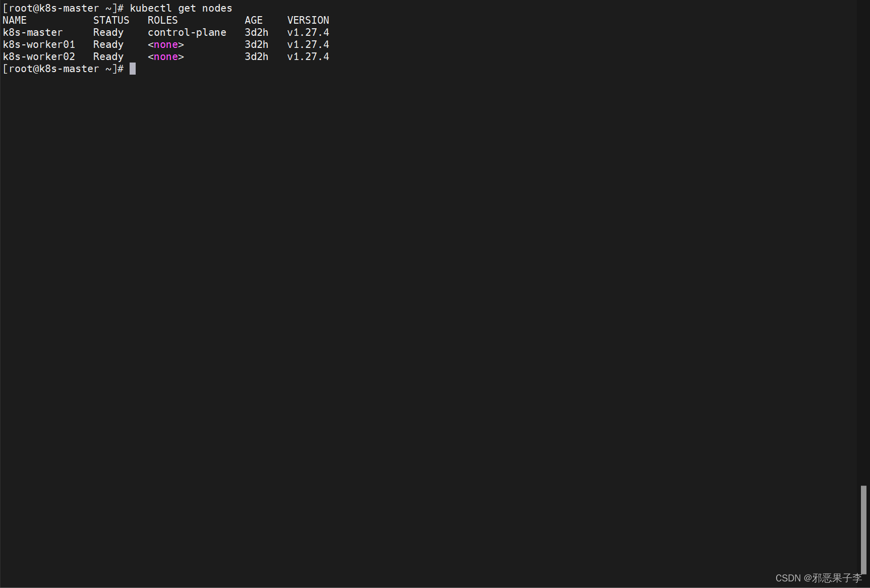Click the first '[root@k8s-master ~]#' prompt
The width and height of the screenshot is (870, 588).
(x=63, y=8)
